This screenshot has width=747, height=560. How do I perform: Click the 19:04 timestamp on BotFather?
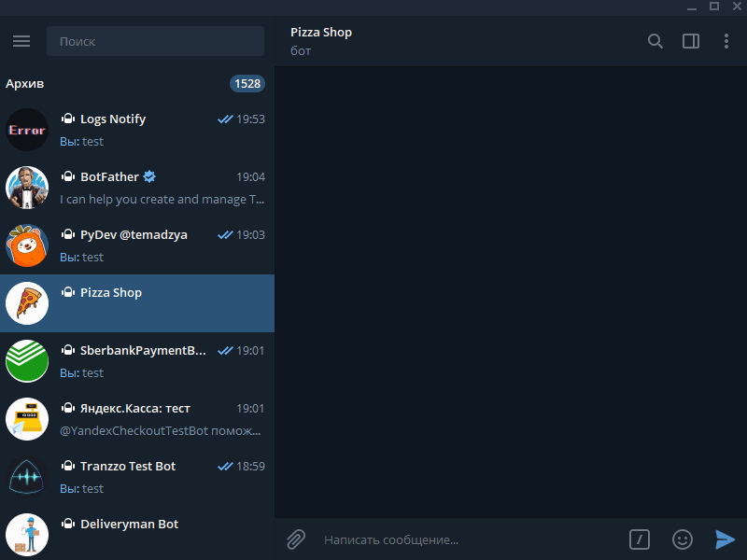(x=250, y=177)
